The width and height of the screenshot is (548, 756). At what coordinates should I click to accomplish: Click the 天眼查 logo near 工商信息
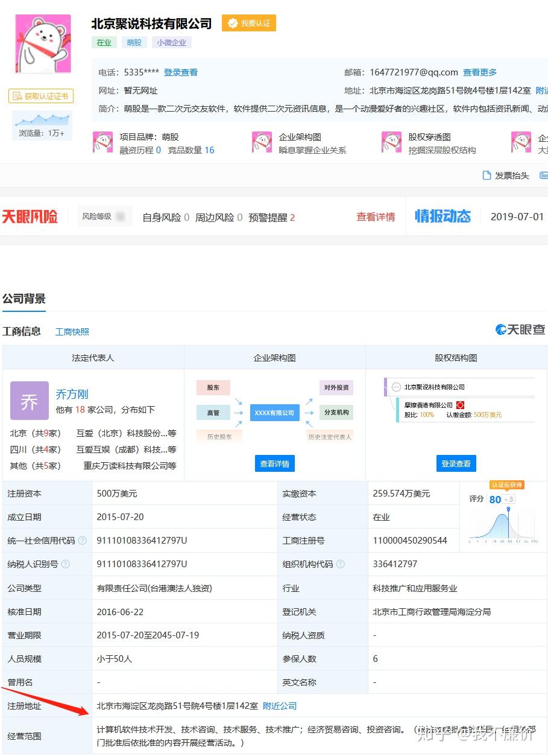click(520, 329)
